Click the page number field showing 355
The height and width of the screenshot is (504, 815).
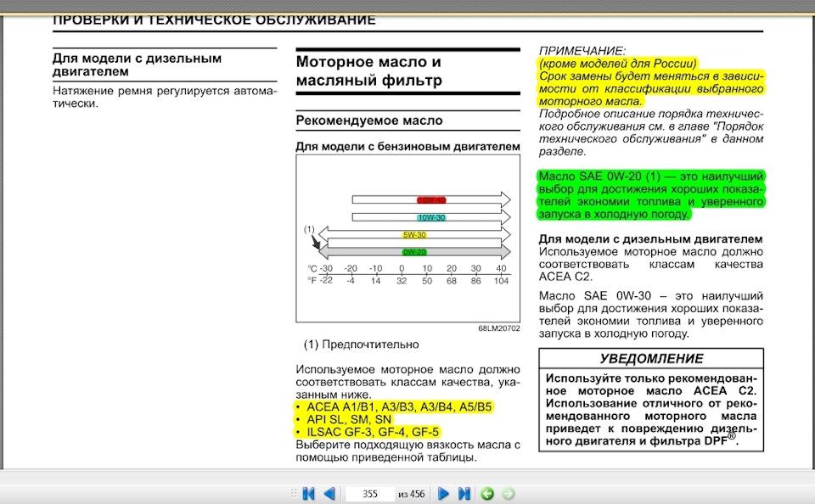point(369,494)
